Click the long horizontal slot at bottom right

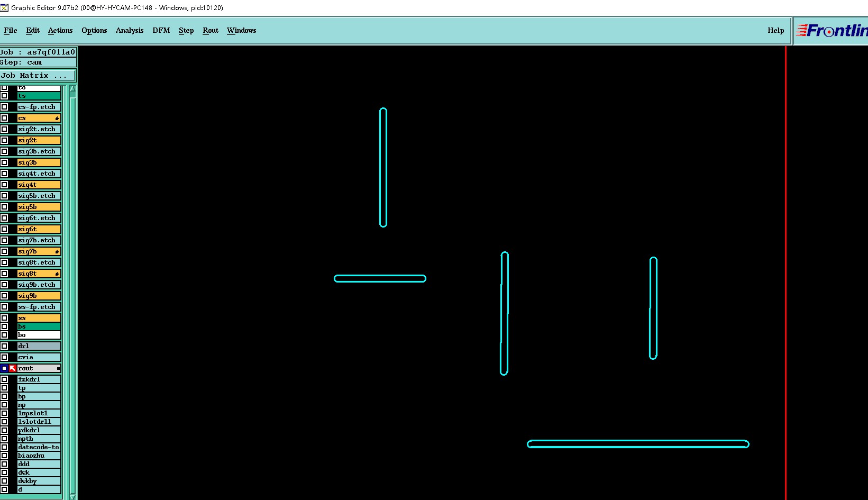[x=638, y=444]
